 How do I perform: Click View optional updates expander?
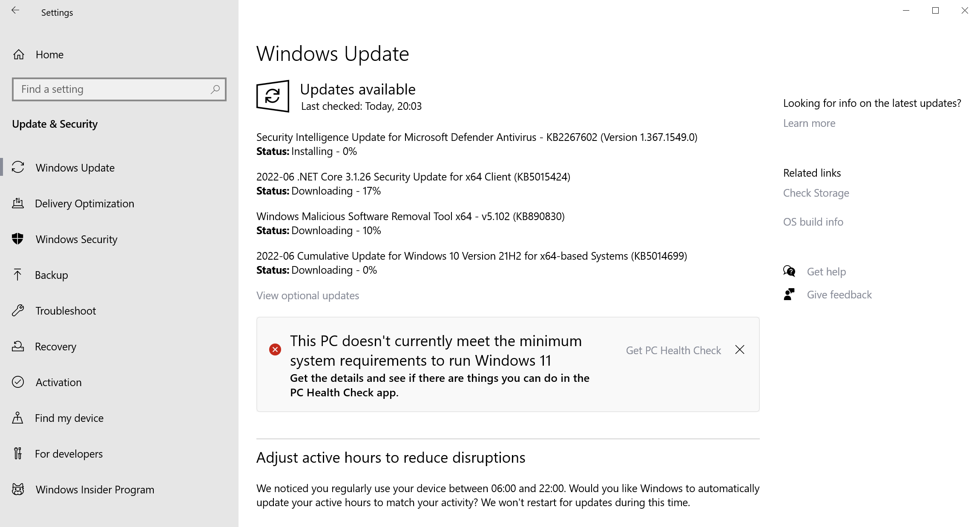[308, 296]
